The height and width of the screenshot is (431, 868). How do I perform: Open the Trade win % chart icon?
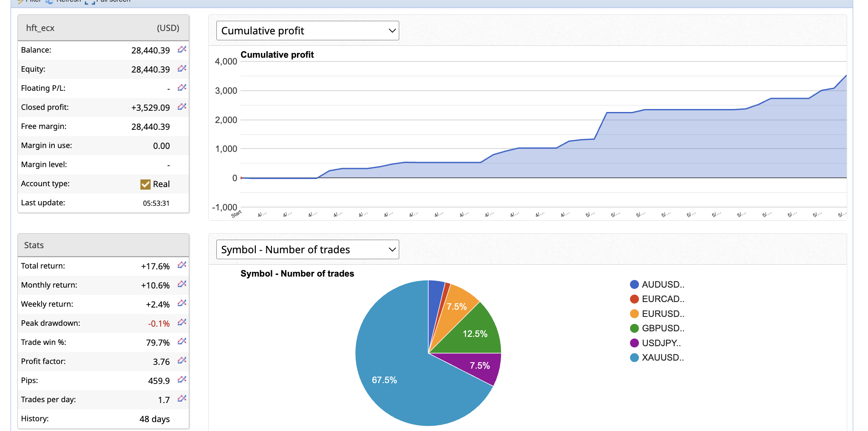(x=182, y=341)
